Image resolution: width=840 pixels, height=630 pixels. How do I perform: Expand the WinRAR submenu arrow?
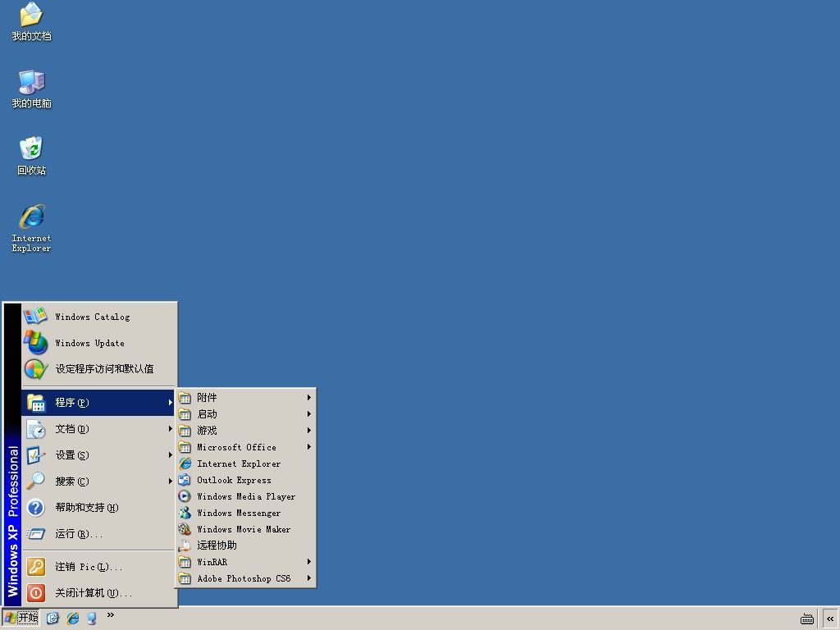pyautogui.click(x=309, y=562)
